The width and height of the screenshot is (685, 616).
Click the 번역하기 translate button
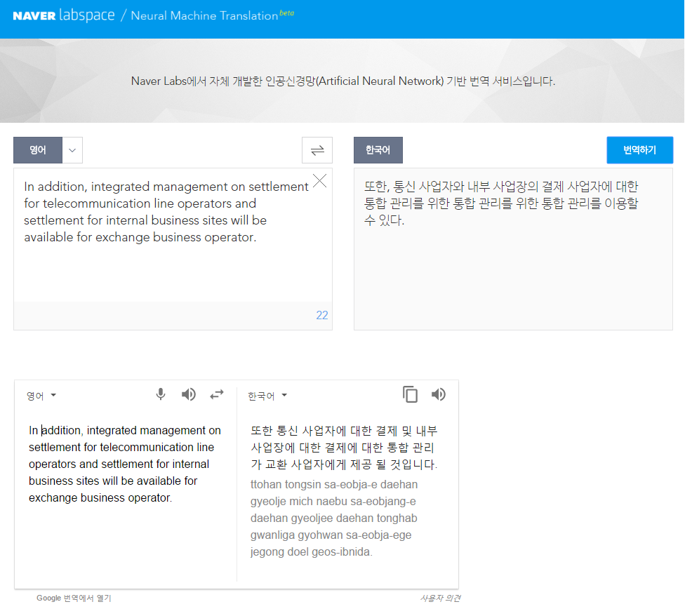(x=639, y=150)
